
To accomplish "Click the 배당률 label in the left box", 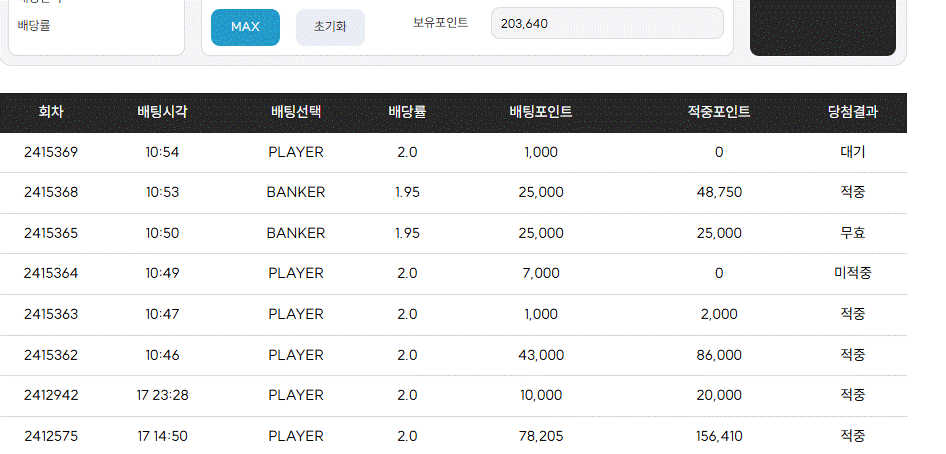I will coord(34,26).
